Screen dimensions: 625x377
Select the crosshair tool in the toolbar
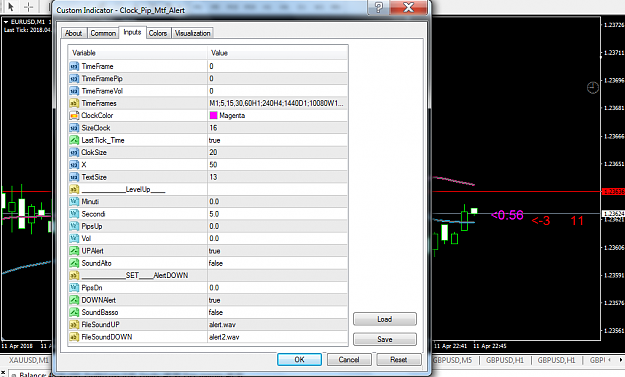point(28,7)
